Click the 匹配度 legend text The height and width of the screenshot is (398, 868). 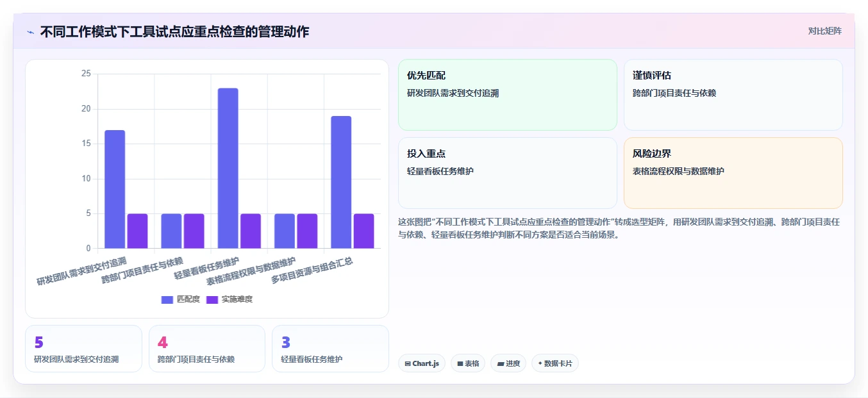188,299
